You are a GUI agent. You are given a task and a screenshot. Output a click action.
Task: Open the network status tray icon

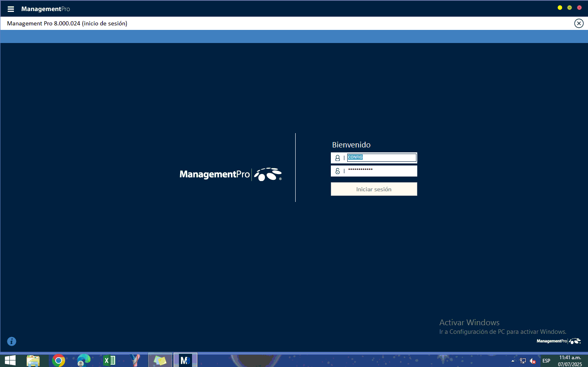pos(523,361)
